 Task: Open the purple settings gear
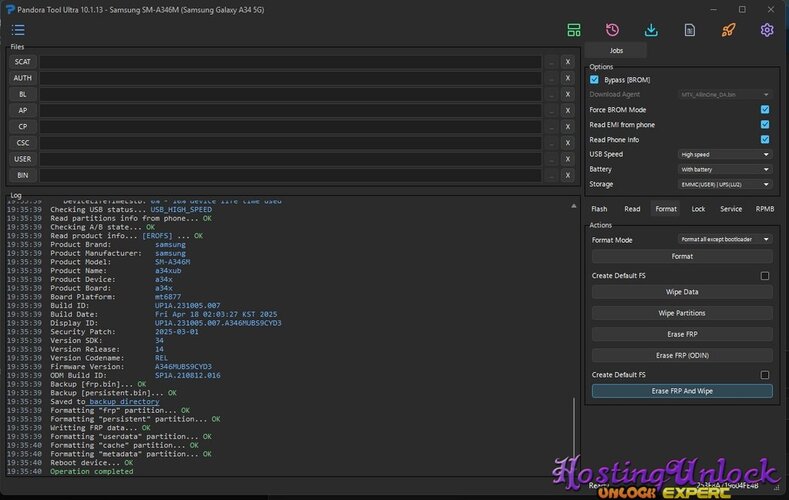point(767,30)
